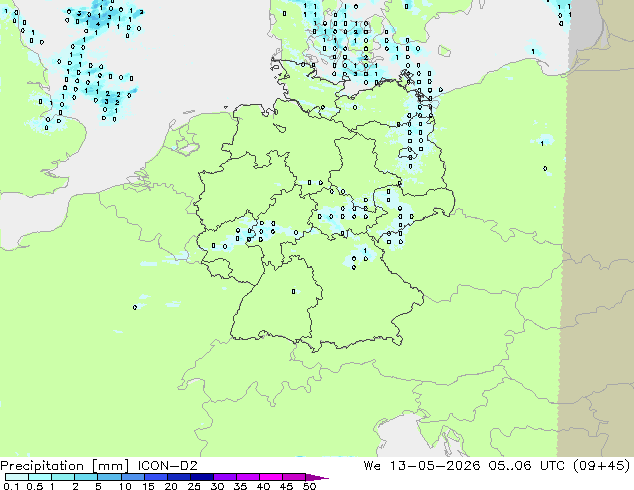Click the '40' legend scale label
The height and width of the screenshot is (490, 634).
point(263,486)
